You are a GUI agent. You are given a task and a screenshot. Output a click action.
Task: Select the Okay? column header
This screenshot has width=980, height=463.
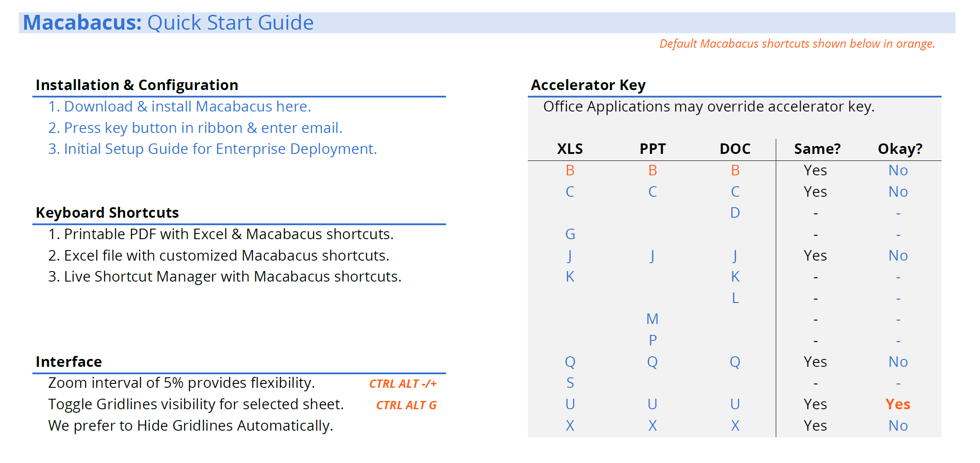pyautogui.click(x=900, y=149)
